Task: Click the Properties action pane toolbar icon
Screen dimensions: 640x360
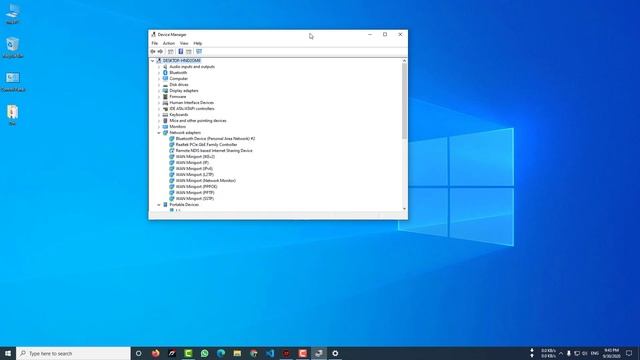Action: point(189,51)
